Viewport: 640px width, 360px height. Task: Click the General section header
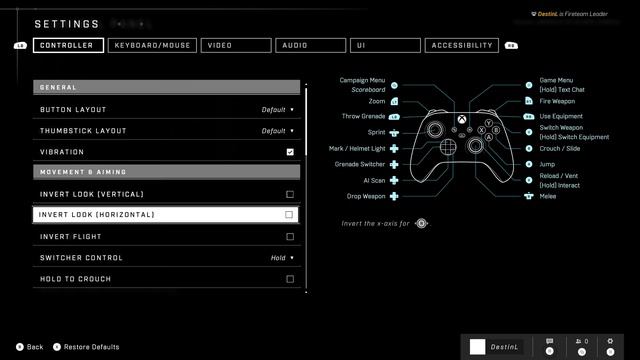tap(167, 87)
